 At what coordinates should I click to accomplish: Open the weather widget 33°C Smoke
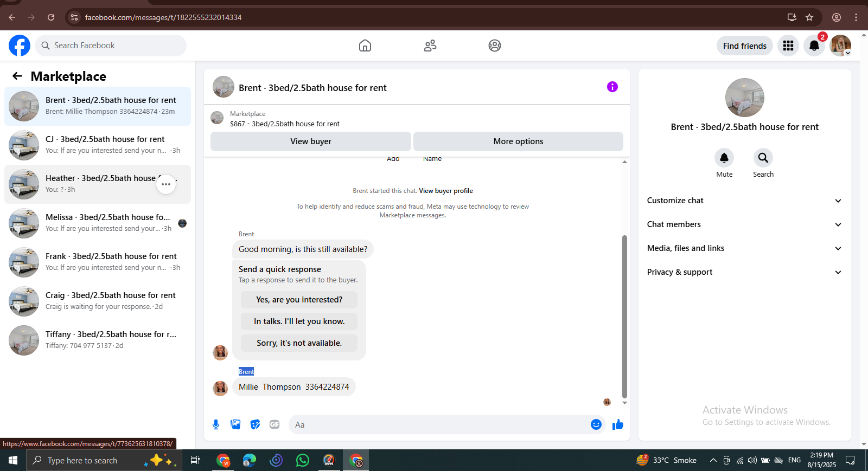666,460
